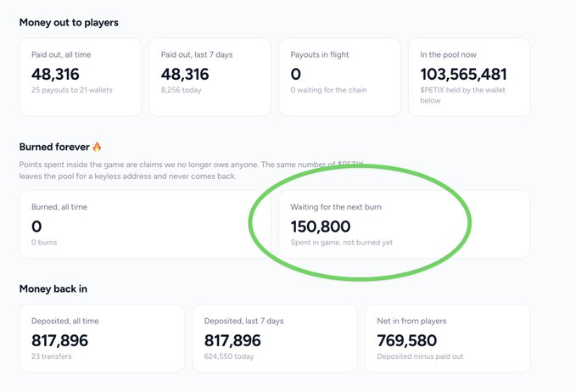Click the "Money out to players" heading

tap(69, 23)
